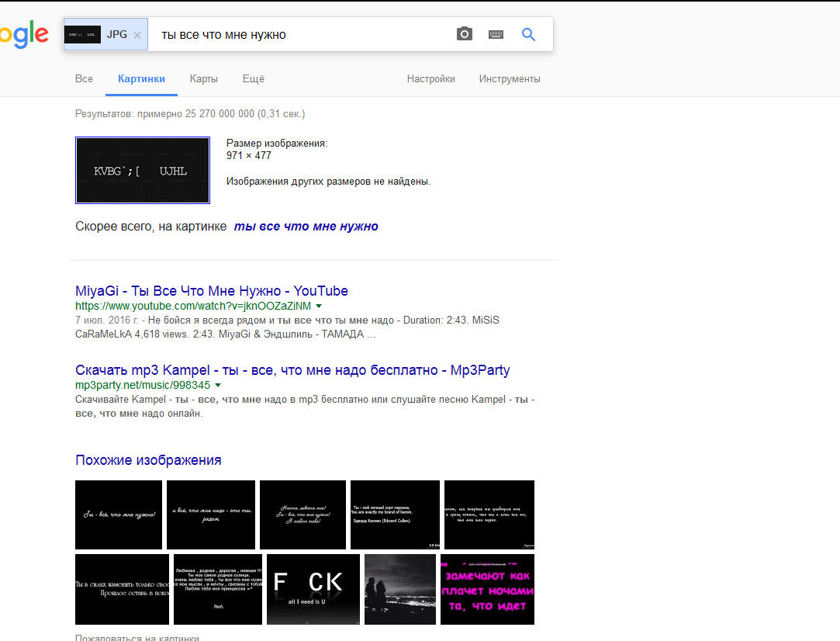Open the 'F CK all I need is U' thumbnail
The height and width of the screenshot is (641, 840).
tap(313, 590)
